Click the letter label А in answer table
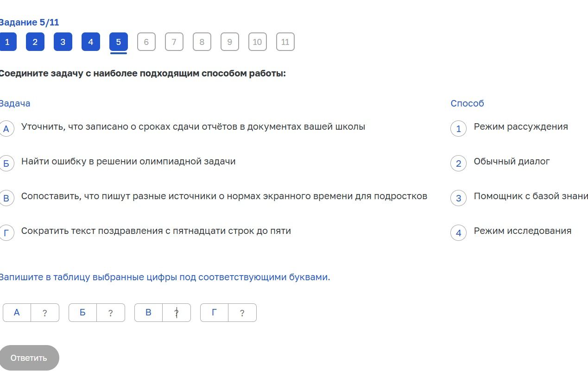 click(17, 313)
